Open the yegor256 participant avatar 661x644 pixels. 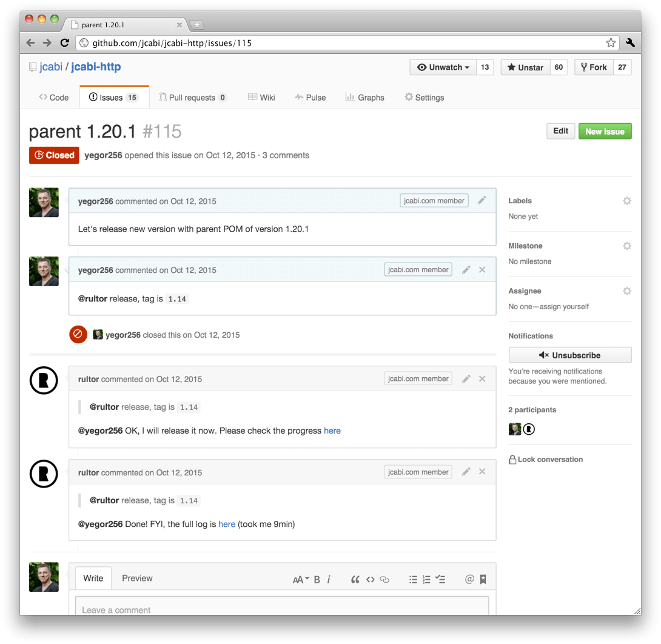tap(515, 429)
